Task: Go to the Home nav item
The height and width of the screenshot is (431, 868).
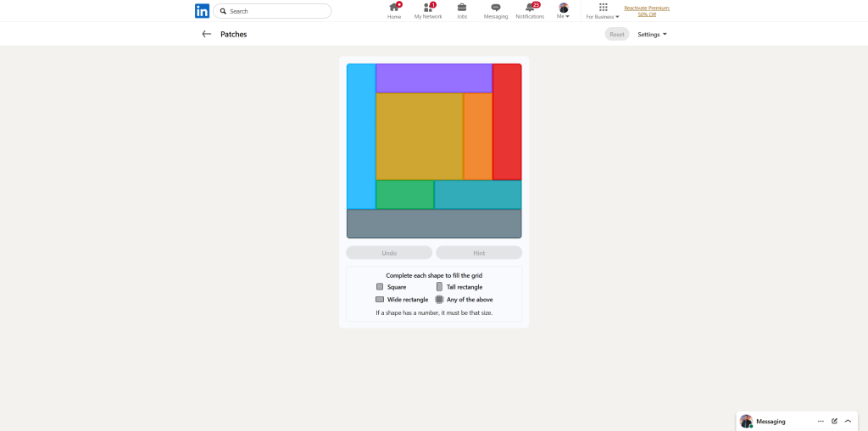Action: 394,11
